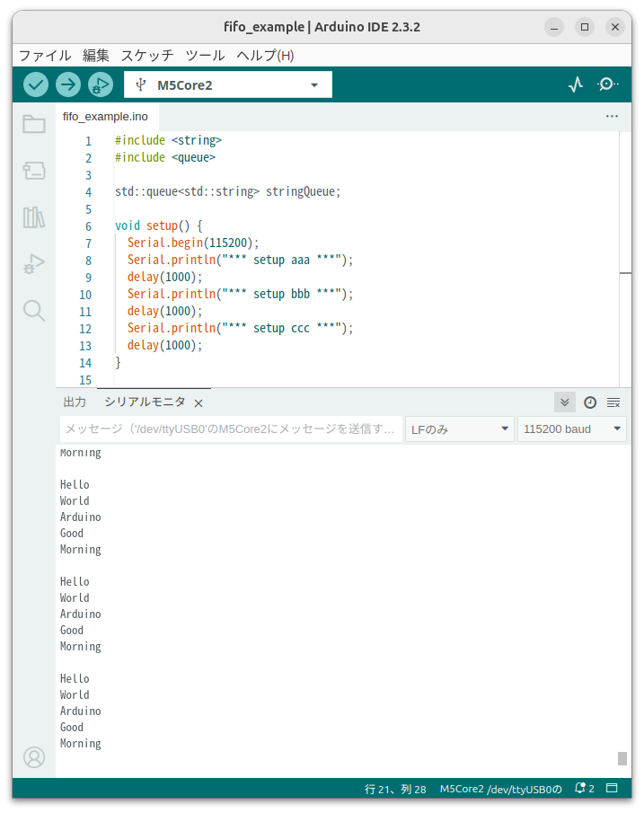Open the M5Core2 board selector dropdown
This screenshot has height=813, width=644.
228,84
